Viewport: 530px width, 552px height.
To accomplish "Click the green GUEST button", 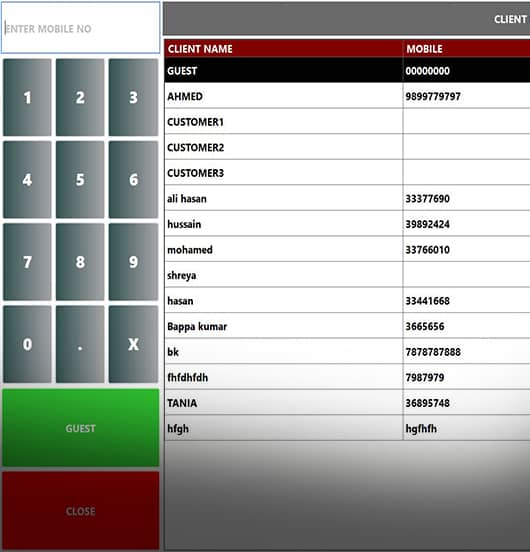I will [81, 428].
